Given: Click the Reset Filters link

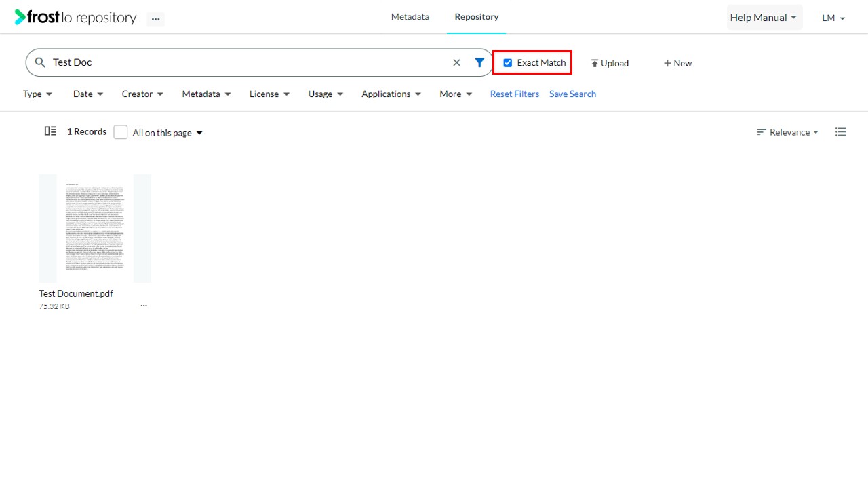Looking at the screenshot, I should pos(515,94).
